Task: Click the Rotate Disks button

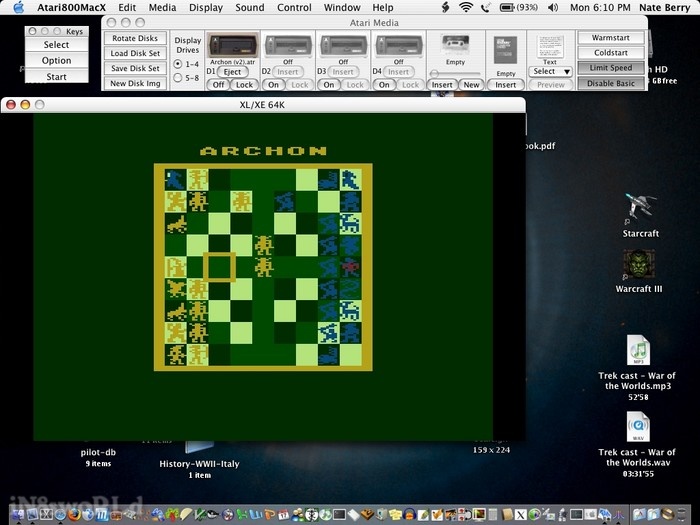Action: [x=135, y=38]
